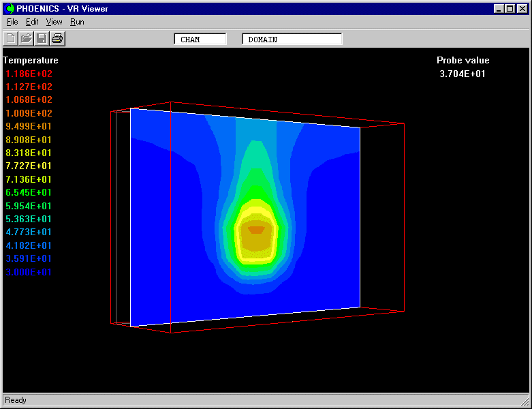Click the Probe value reading 3.704E+01
The image size is (532, 409).
coord(463,74)
